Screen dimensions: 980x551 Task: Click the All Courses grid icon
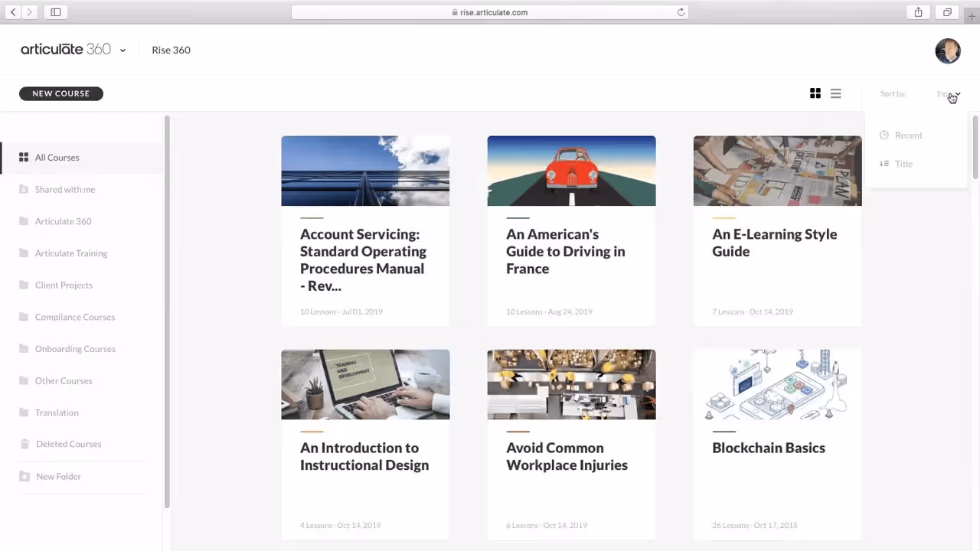(x=24, y=157)
